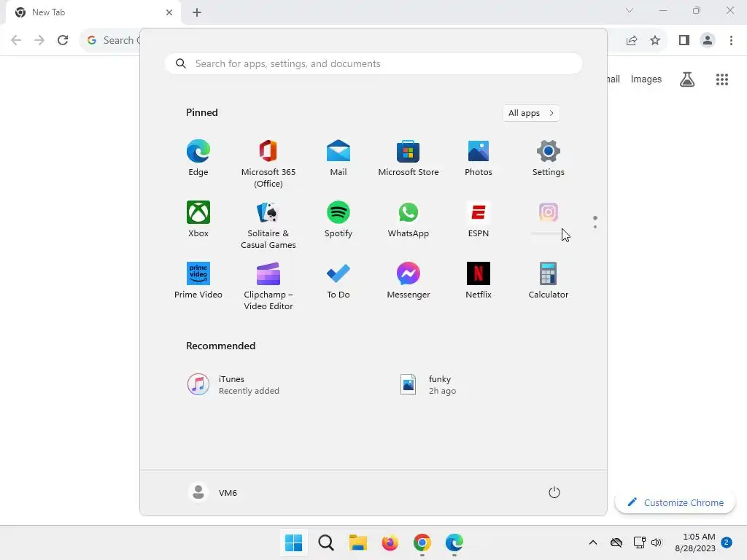Launch Microsoft 365 (Office)
747x560 pixels.
click(268, 164)
